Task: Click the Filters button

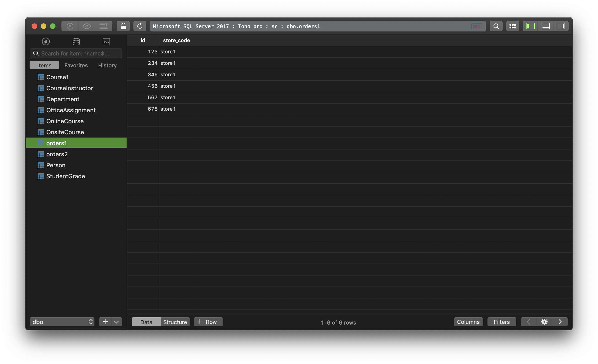Action: pos(502,322)
